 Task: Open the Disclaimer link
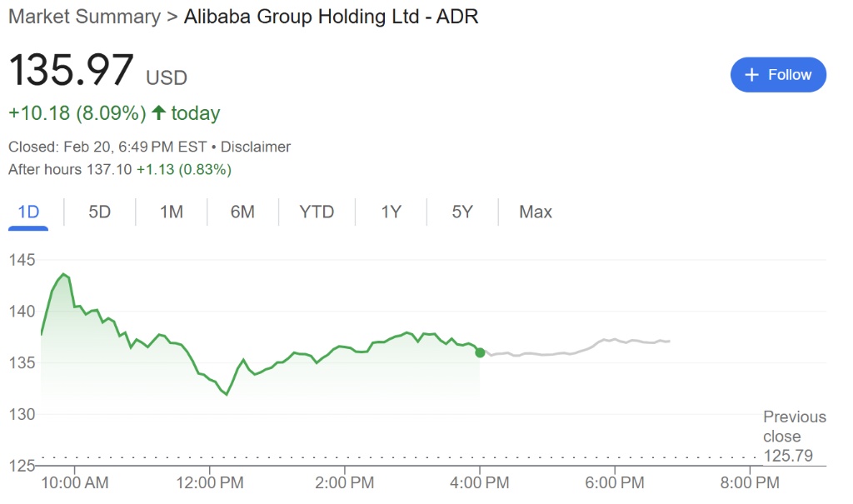(x=257, y=147)
